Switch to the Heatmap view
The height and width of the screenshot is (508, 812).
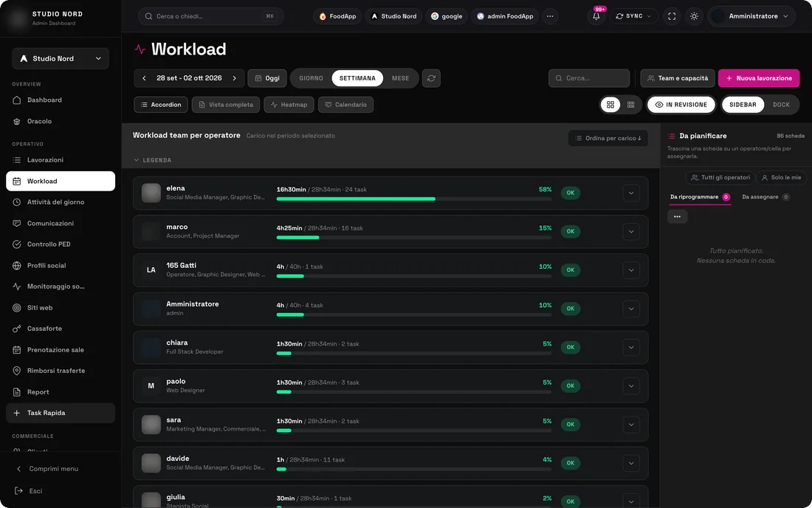[289, 105]
